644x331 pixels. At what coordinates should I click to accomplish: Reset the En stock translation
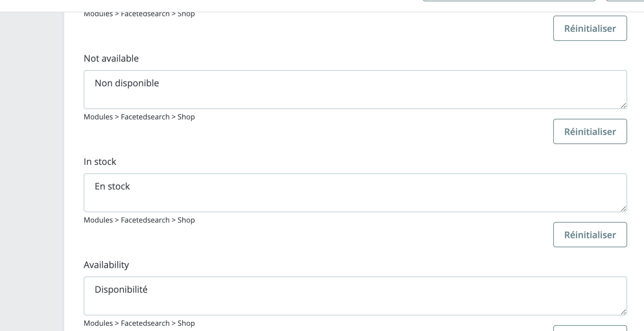(590, 235)
